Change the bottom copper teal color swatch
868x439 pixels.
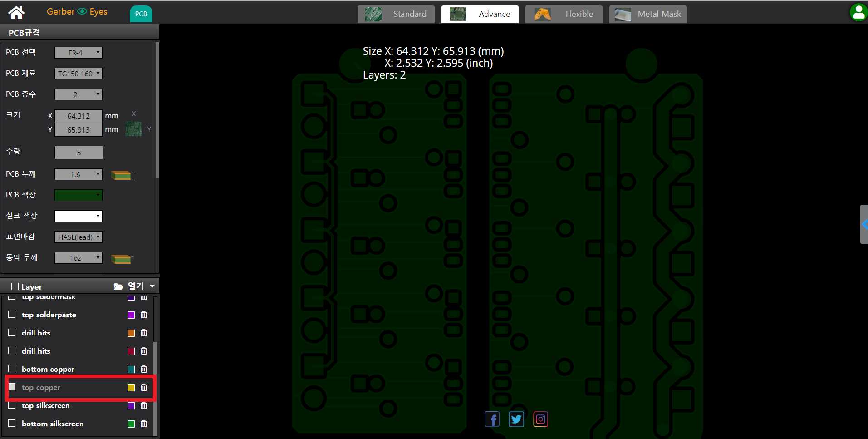point(131,370)
